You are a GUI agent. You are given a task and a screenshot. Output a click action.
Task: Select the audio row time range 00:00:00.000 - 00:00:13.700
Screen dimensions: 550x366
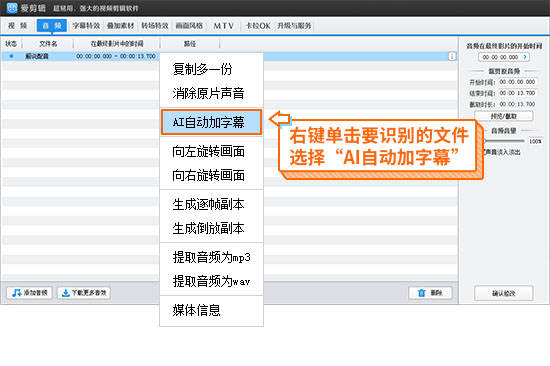point(116,56)
